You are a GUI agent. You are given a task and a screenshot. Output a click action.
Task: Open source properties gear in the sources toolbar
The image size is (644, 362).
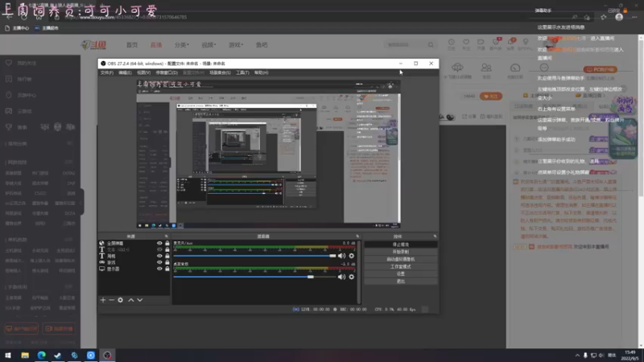120,300
